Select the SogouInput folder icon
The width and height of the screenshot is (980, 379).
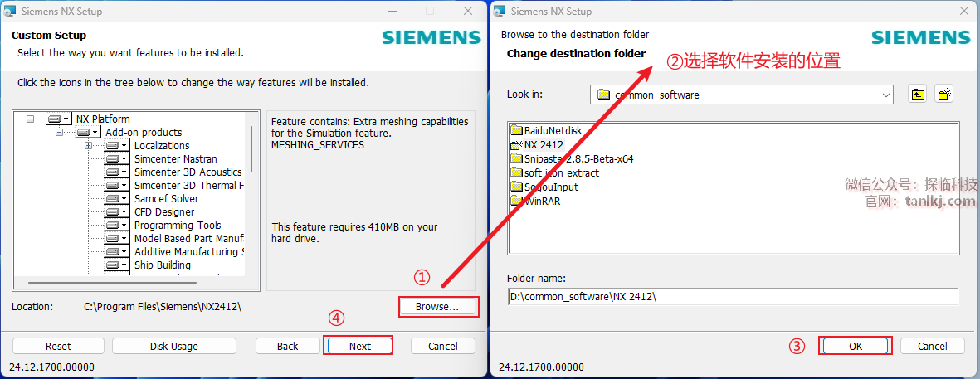[x=516, y=187]
